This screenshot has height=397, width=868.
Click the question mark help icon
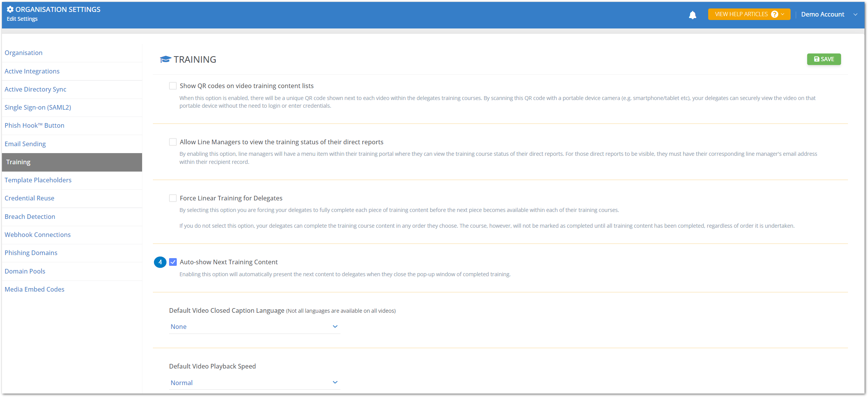775,14
